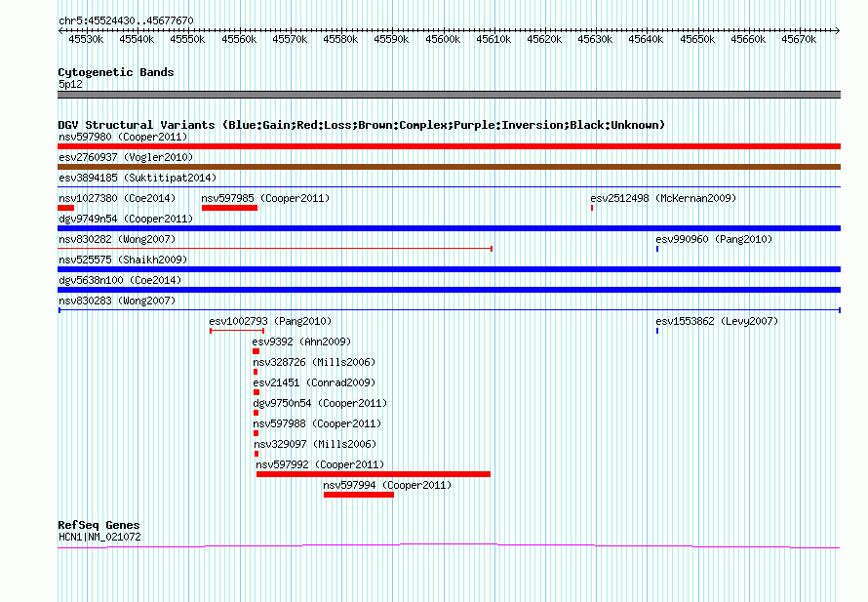The width and height of the screenshot is (868, 602).
Task: Click the 45670k ruler tick label
Action: tap(798, 39)
